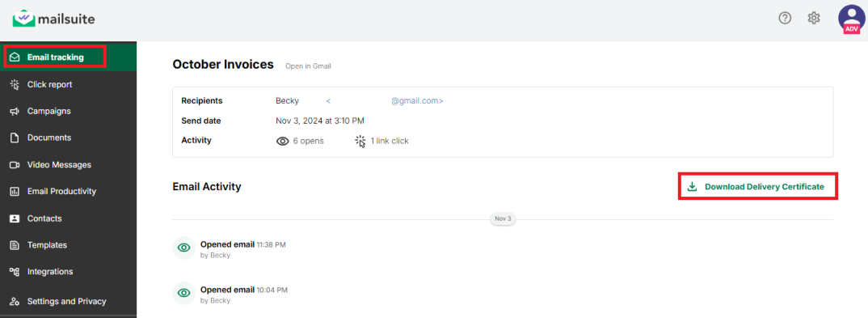This screenshot has height=318, width=868.
Task: Click Download Delivery Certificate button
Action: click(758, 187)
